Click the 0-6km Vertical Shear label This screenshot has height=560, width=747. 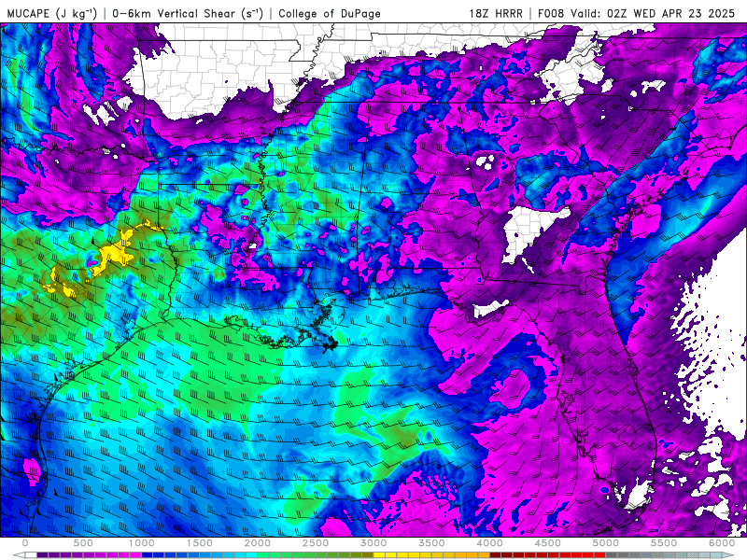pos(188,13)
